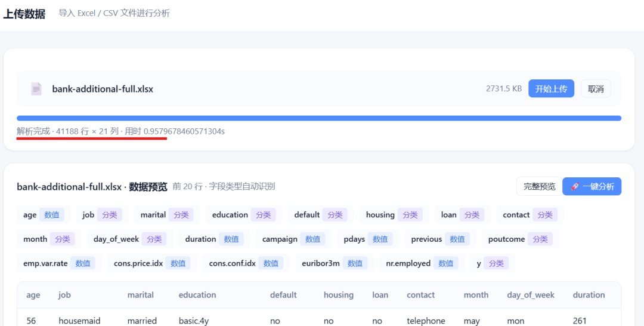This screenshot has width=644, height=326.
Task: Click the 前 20 行 · 字段类型自动识别 caption
Action: tap(224, 186)
